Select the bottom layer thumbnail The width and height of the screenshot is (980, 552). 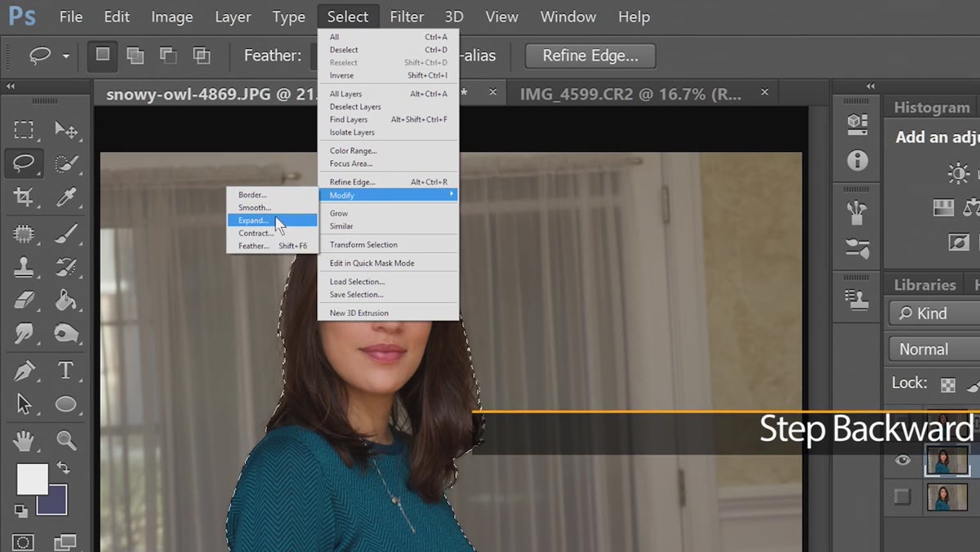click(947, 496)
